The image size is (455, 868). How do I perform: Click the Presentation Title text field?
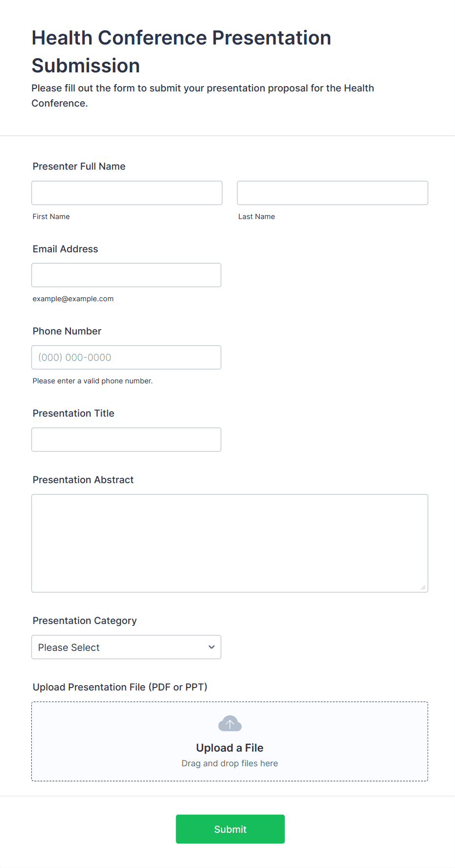pos(126,440)
